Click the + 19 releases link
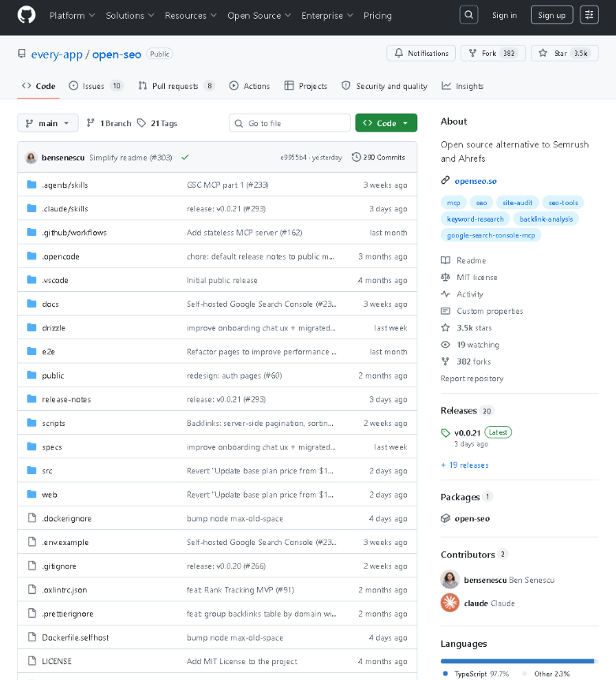This screenshot has width=616, height=680. tap(465, 465)
